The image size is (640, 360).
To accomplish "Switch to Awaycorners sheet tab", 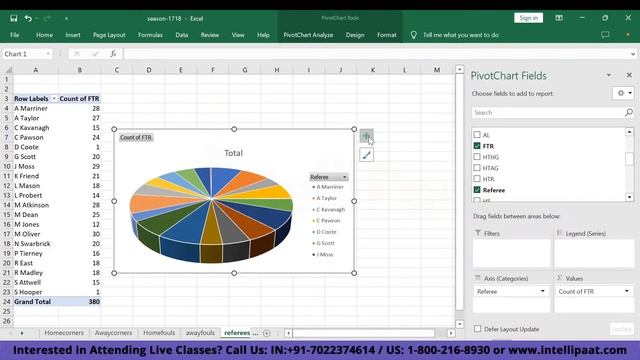I will (113, 333).
